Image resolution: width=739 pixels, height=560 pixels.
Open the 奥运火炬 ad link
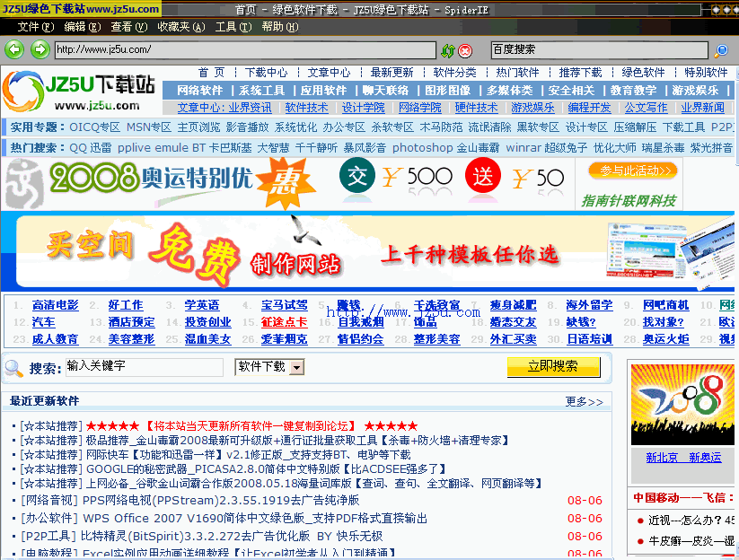tap(666, 339)
